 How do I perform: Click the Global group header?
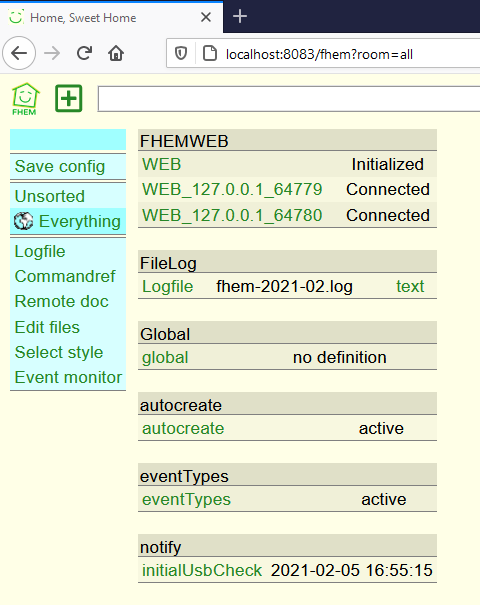coord(287,333)
